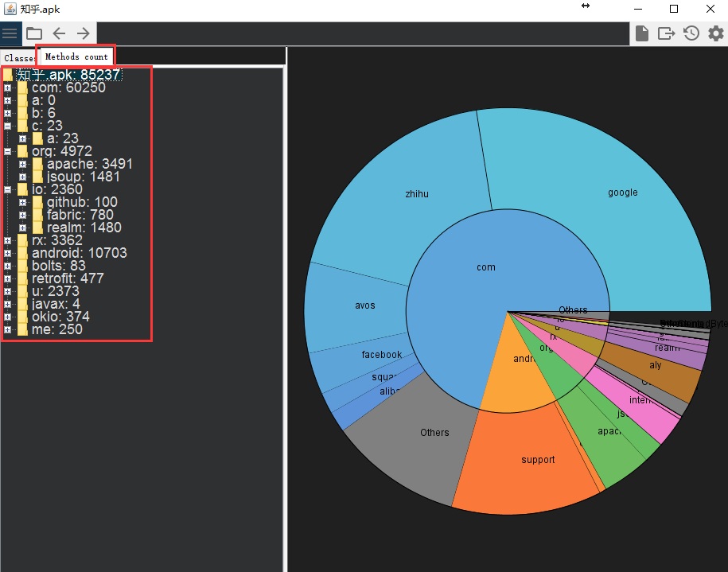Viewport: 728px width, 572px height.
Task: Expand the b: 6 node
Action: click(x=7, y=113)
